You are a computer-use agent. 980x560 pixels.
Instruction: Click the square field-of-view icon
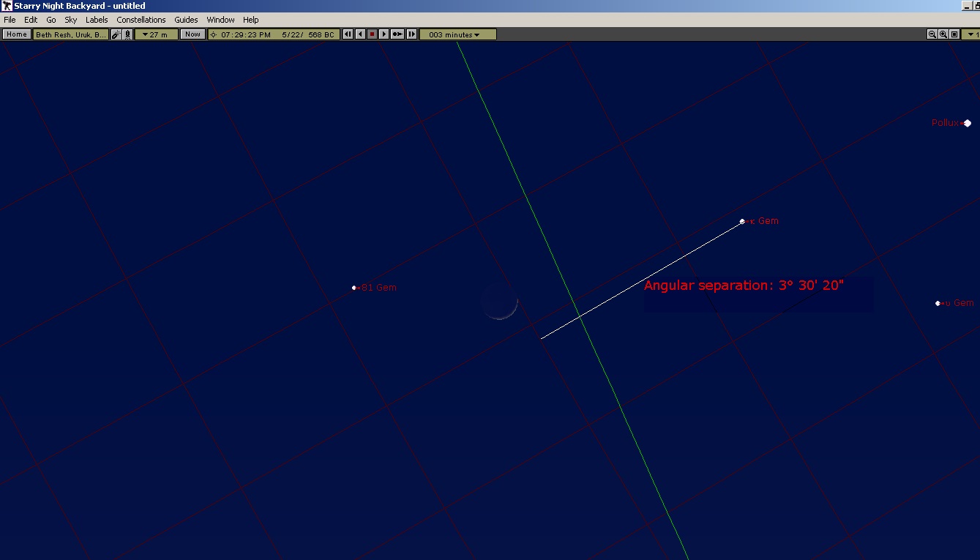click(954, 34)
